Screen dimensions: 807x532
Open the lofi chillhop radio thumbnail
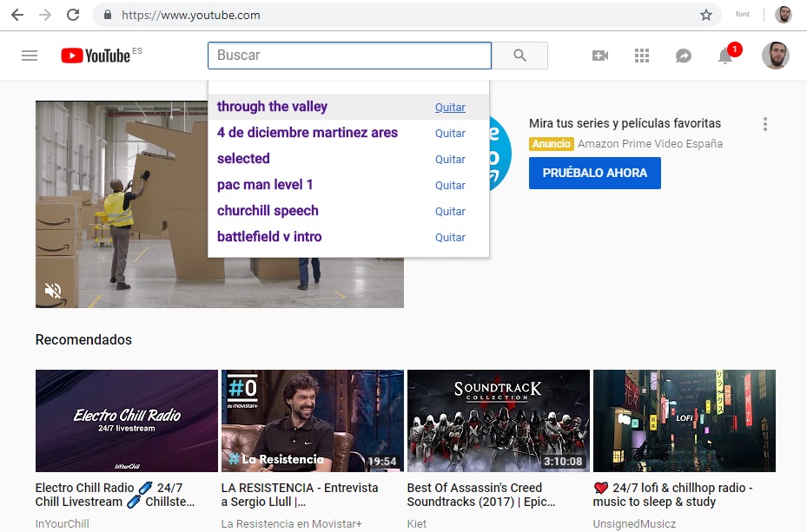point(684,420)
